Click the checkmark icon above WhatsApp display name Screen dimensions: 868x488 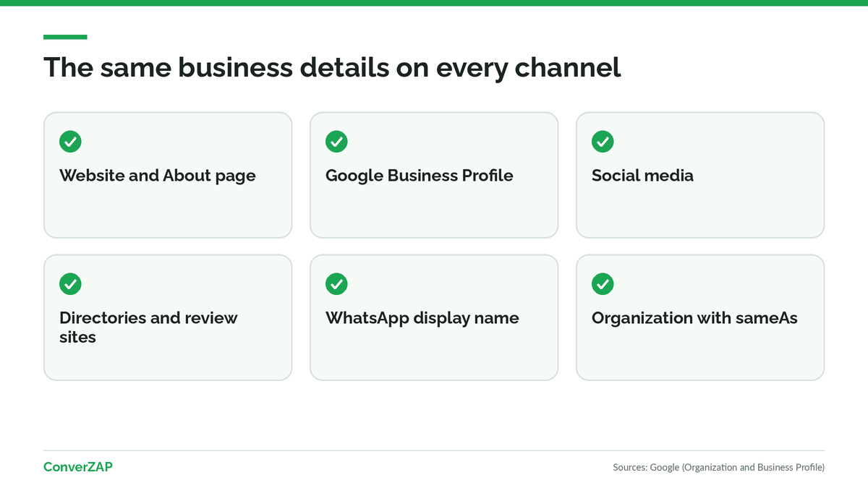tap(336, 284)
